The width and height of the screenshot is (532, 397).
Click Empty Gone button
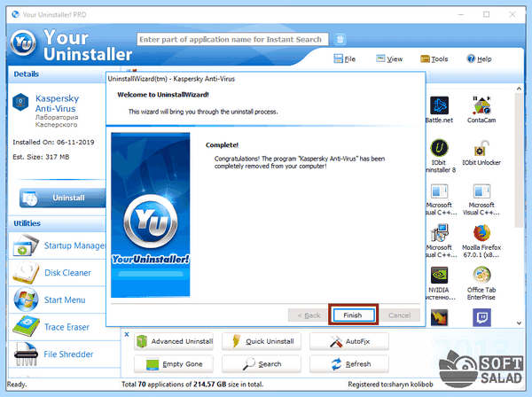tap(174, 364)
